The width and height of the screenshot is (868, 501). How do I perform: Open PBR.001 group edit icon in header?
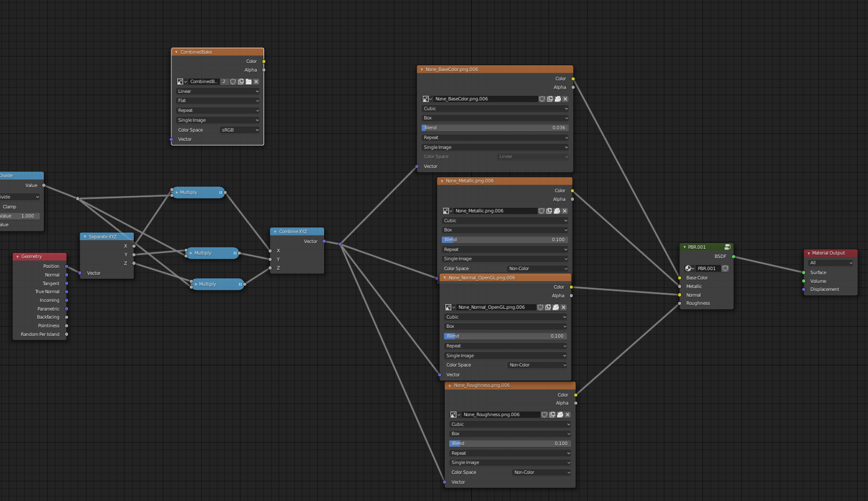click(727, 247)
